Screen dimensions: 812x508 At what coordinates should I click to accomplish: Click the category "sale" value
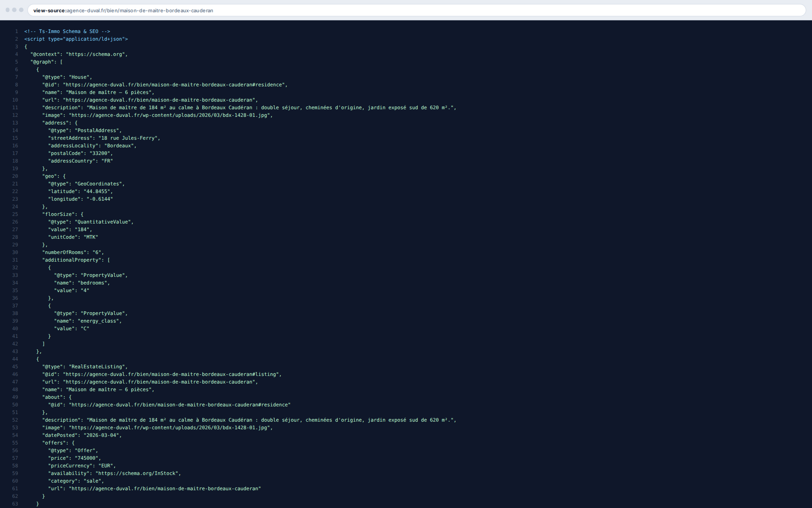[93, 481]
